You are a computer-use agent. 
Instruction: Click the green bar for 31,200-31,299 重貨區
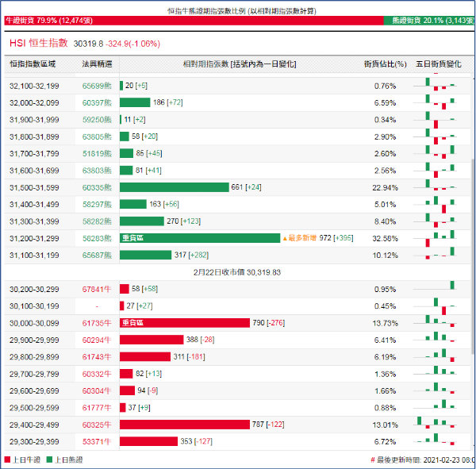click(200, 238)
